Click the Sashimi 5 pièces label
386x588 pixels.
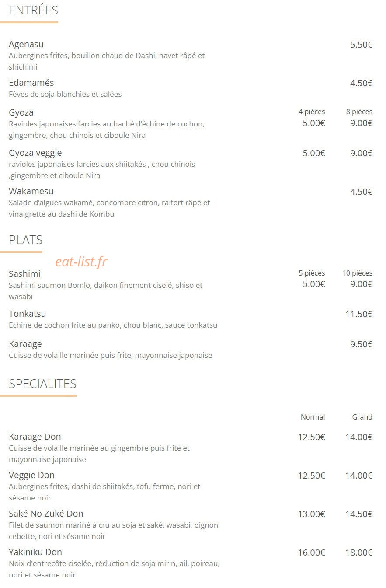tap(312, 273)
